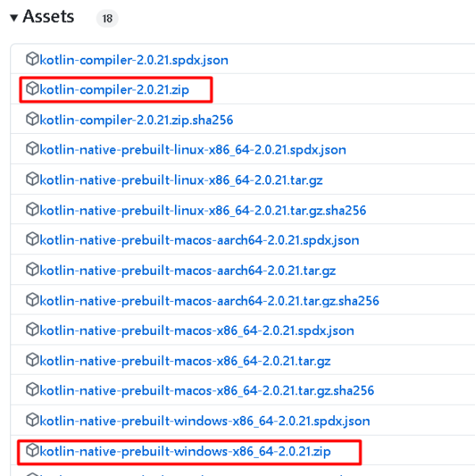The width and height of the screenshot is (475, 476).
Task: Open kotlin-compiler-2.0.21.zip.sha256 checksum link
Action: [136, 120]
